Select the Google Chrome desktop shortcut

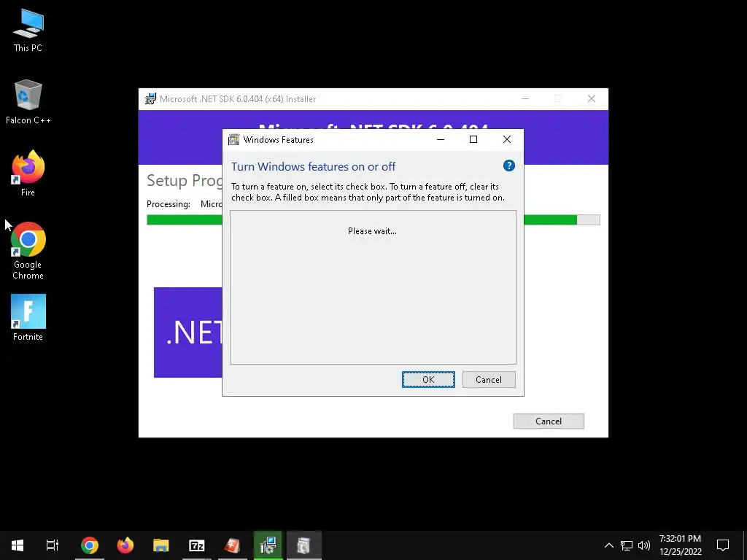pyautogui.click(x=28, y=251)
